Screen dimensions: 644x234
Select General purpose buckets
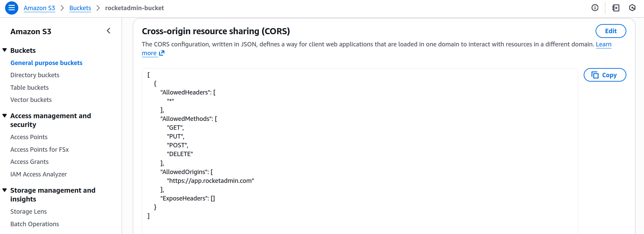(x=46, y=63)
